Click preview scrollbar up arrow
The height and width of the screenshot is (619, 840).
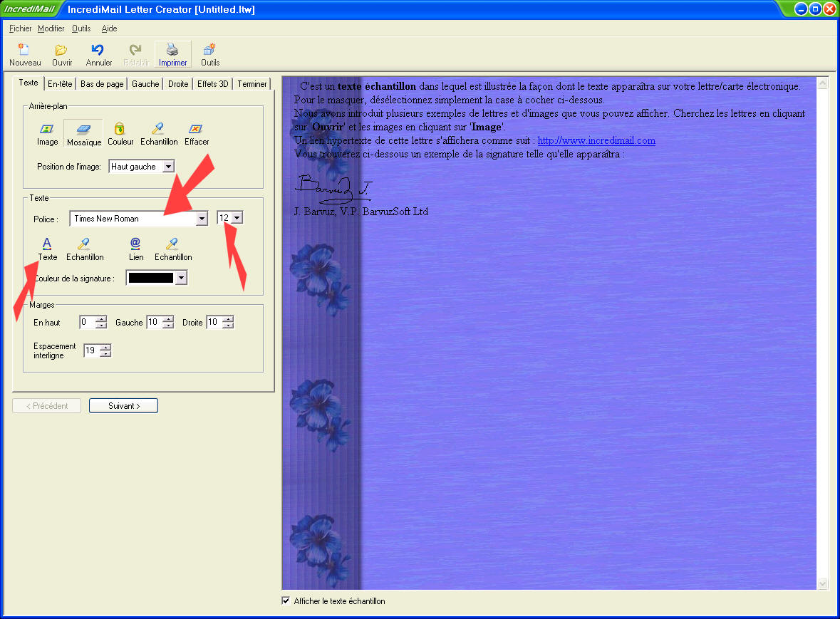[x=822, y=83]
